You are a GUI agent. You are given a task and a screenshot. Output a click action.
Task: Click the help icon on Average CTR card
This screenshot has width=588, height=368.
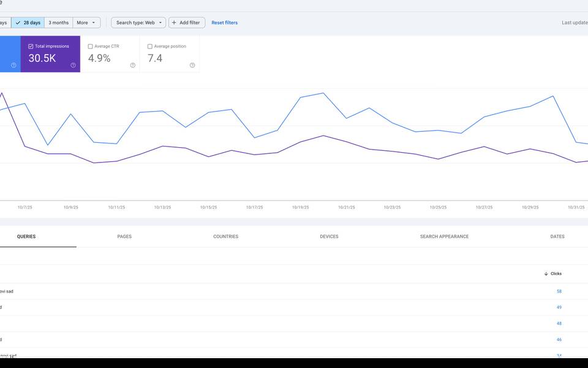[x=132, y=65]
